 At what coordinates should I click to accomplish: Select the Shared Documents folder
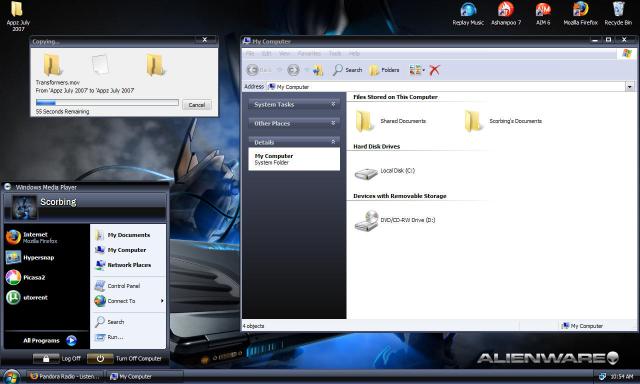click(x=391, y=121)
